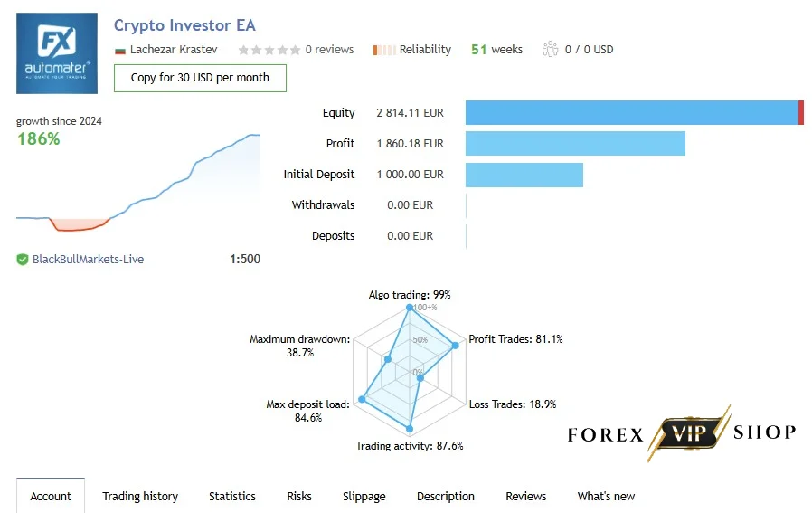Click the Algo trading radar point
This screenshot has width=812, height=513.
click(x=410, y=308)
